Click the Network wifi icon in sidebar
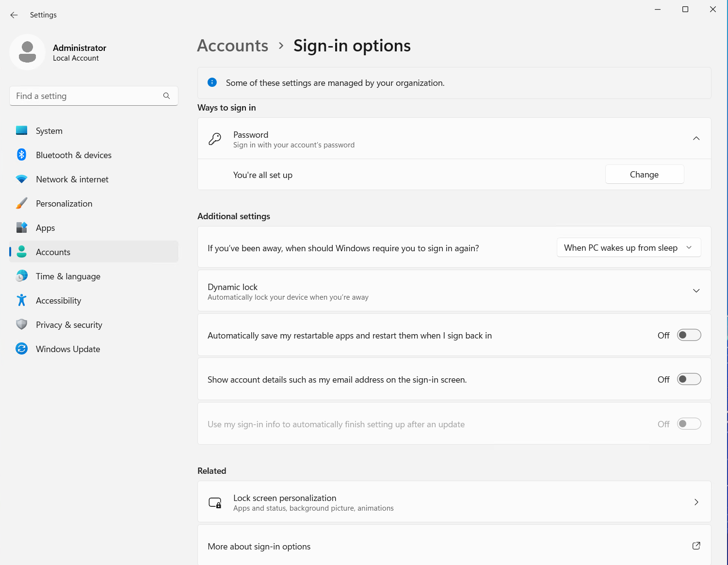The height and width of the screenshot is (565, 728). pyautogui.click(x=21, y=179)
